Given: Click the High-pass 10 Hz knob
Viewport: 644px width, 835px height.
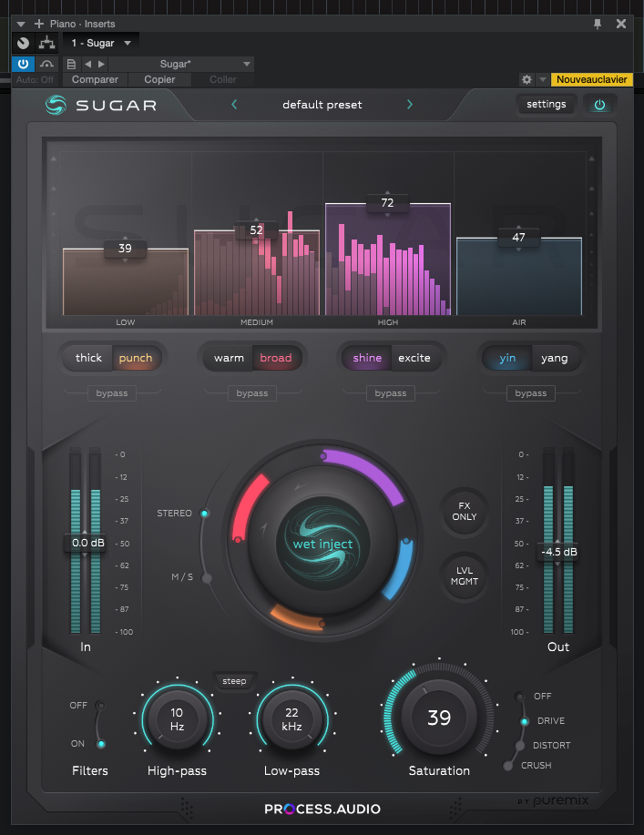Looking at the screenshot, I should pos(177,719).
